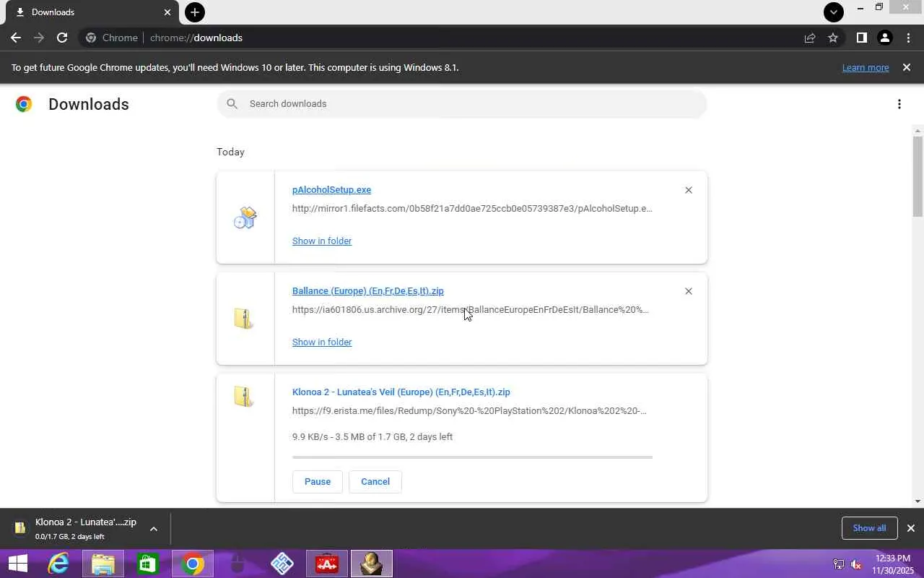Viewport: 924px width, 578px height.
Task: Open File Explorer from the taskbar
Action: pos(103,564)
